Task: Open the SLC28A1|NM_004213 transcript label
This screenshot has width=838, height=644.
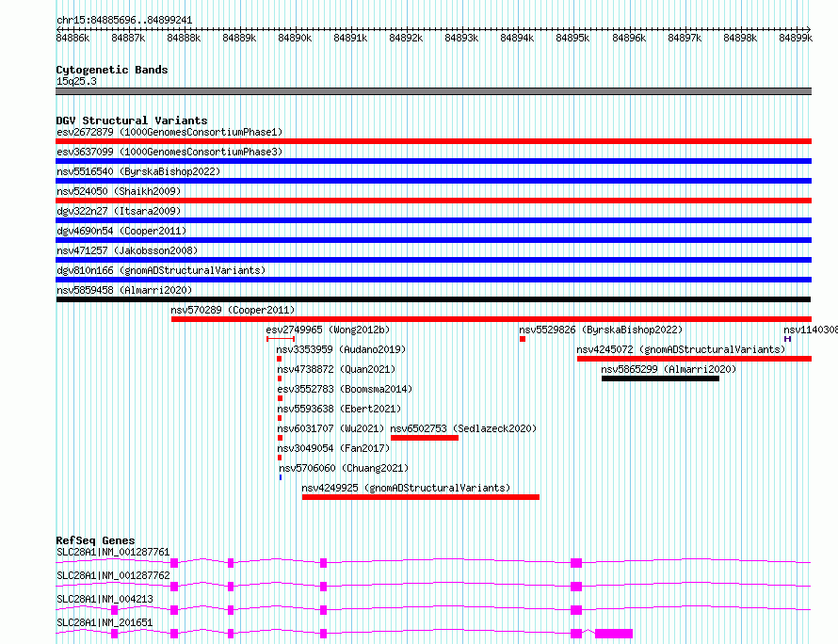Action: pos(105,599)
